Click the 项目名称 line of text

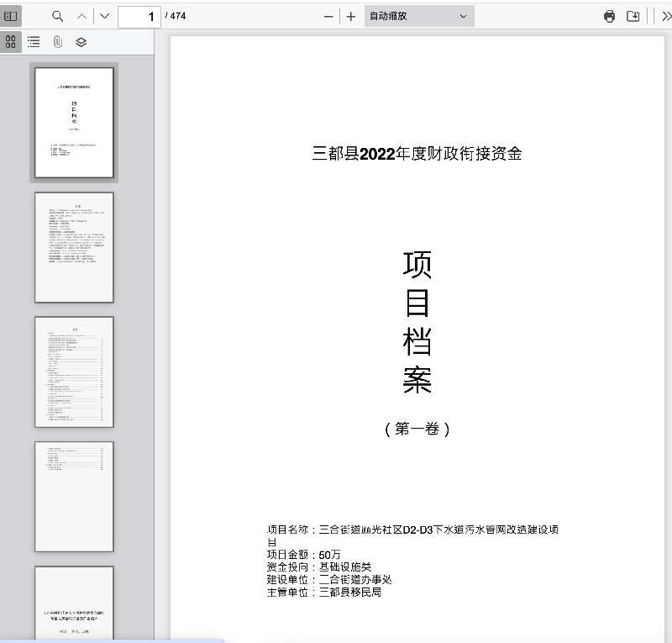click(412, 535)
